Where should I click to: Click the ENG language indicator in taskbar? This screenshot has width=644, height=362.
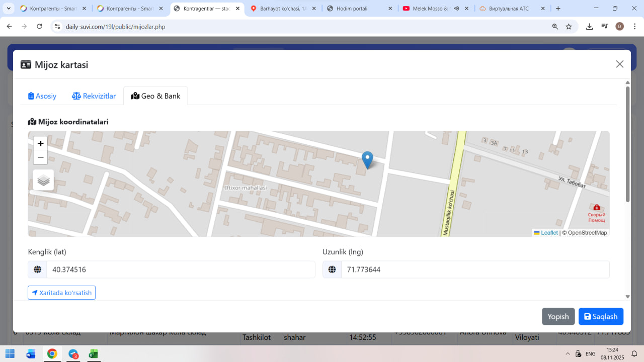click(x=591, y=353)
